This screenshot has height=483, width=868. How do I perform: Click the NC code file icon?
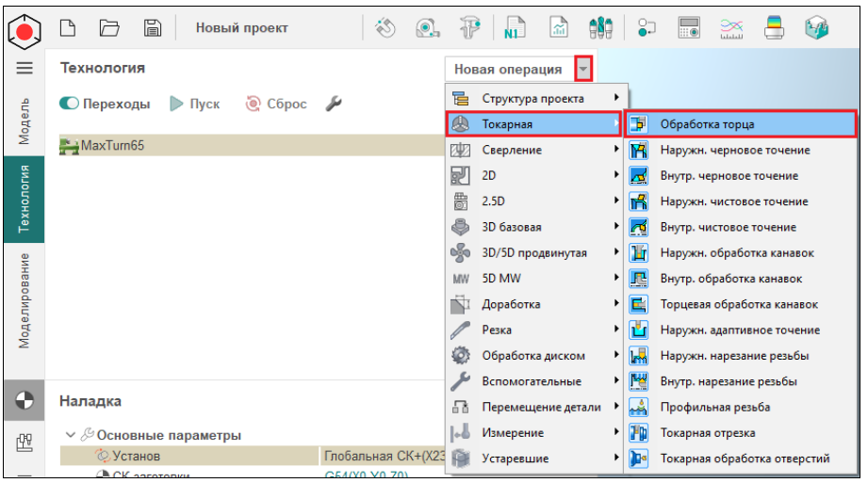(516, 28)
